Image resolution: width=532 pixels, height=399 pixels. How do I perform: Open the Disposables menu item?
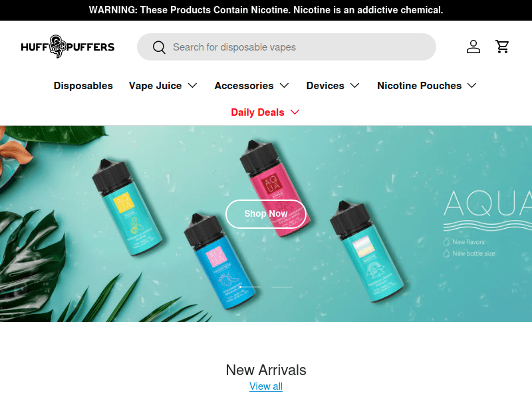[x=83, y=86]
